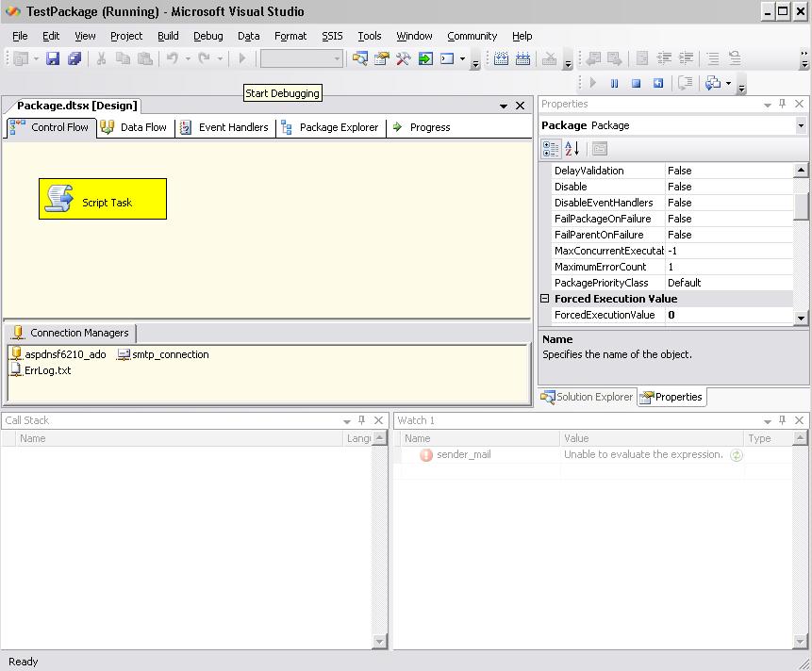
Task: Open the Package object dropdown in Properties
Action: (801, 125)
